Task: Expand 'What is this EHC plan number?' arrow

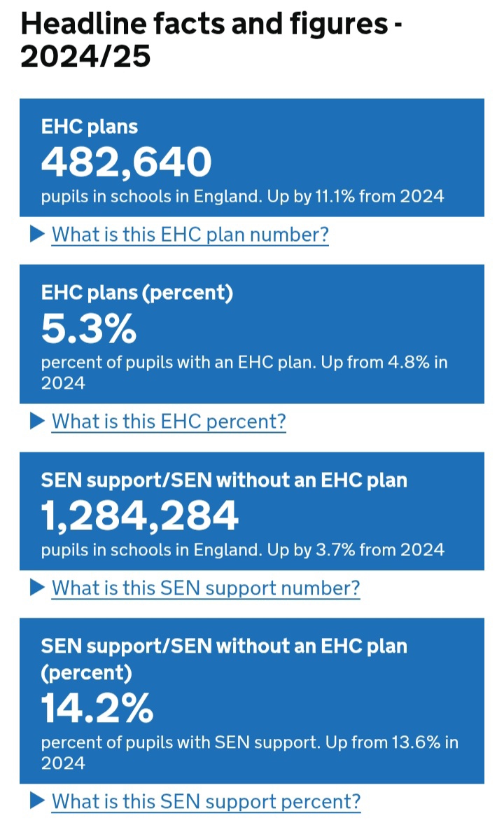Action: (38, 235)
